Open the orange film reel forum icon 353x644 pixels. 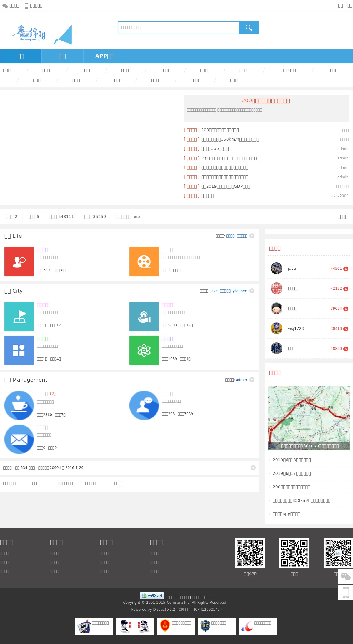coord(144,262)
